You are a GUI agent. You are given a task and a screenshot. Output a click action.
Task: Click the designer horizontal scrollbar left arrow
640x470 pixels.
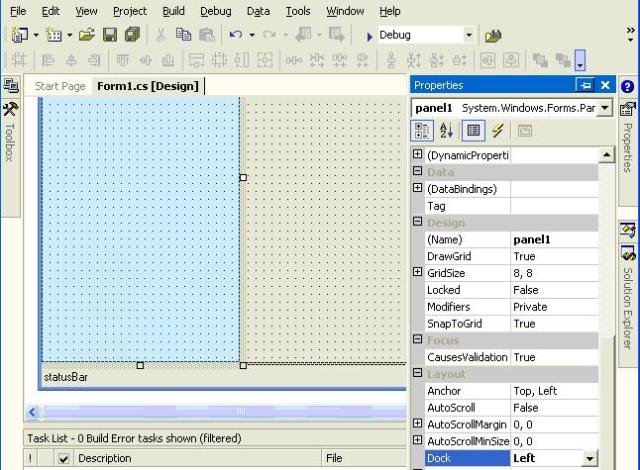32,412
